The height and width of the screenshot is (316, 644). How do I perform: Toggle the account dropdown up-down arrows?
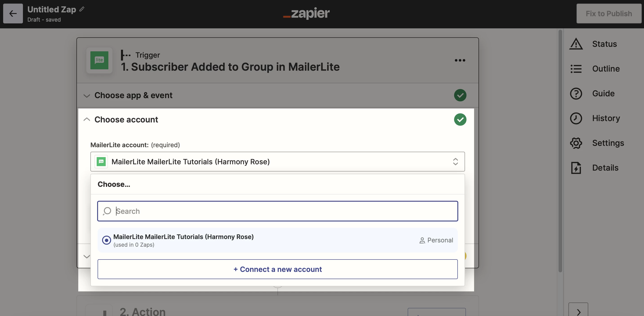tap(456, 162)
